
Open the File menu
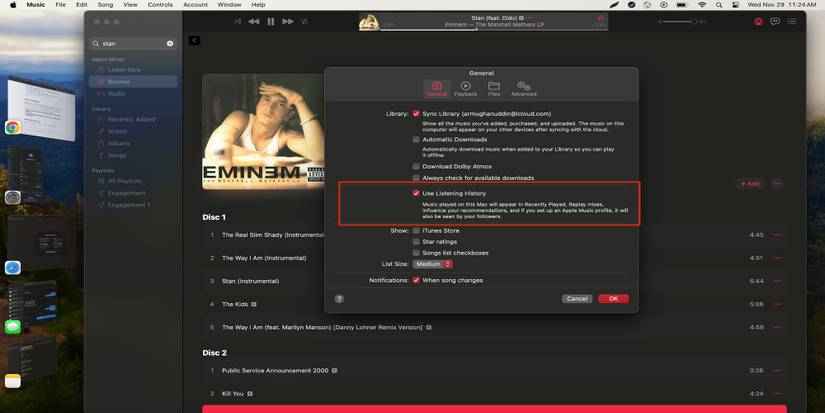pyautogui.click(x=61, y=5)
